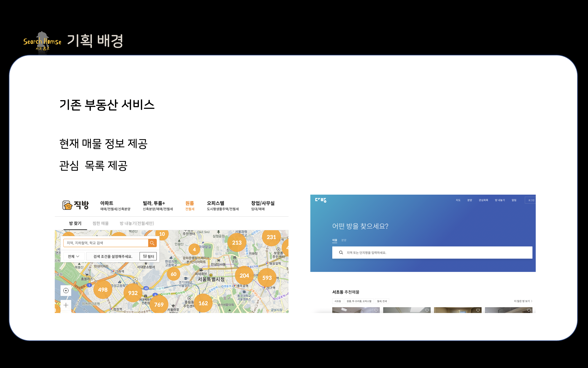This screenshot has width=588, height=368.
Task: Select the 분양 tab under 다방 heading
Action: click(344, 240)
